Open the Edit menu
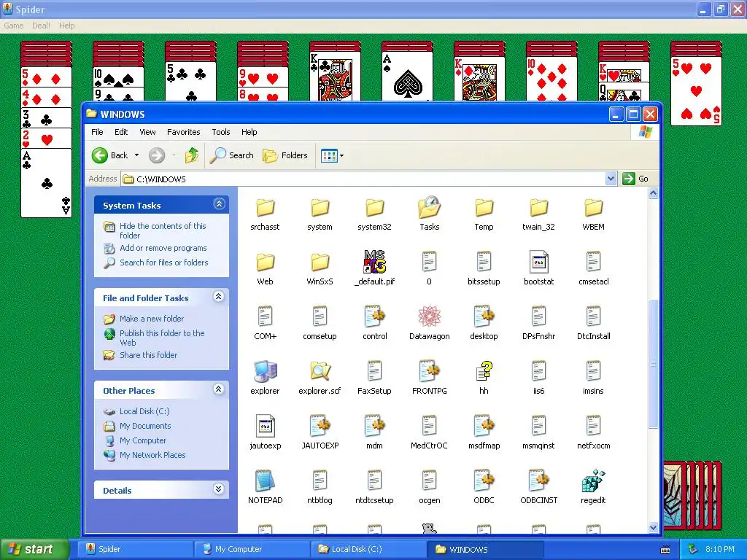Screen dimensions: 747x560 click(121, 132)
